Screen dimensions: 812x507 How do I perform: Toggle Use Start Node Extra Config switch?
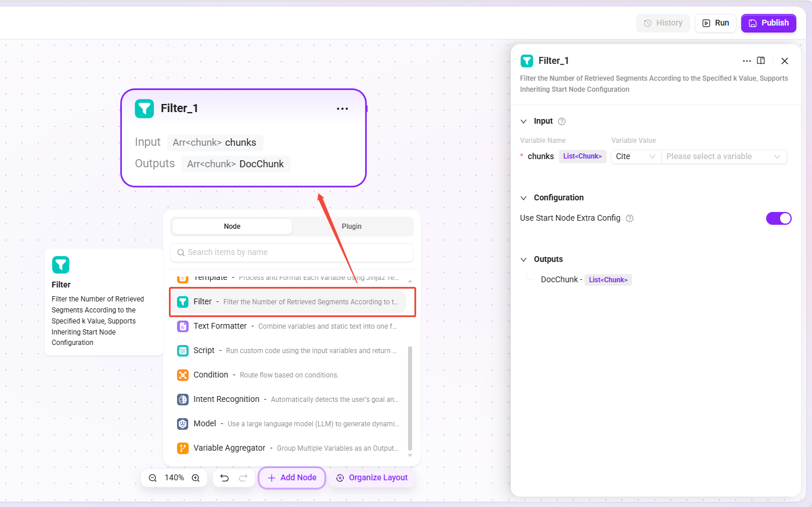point(778,218)
